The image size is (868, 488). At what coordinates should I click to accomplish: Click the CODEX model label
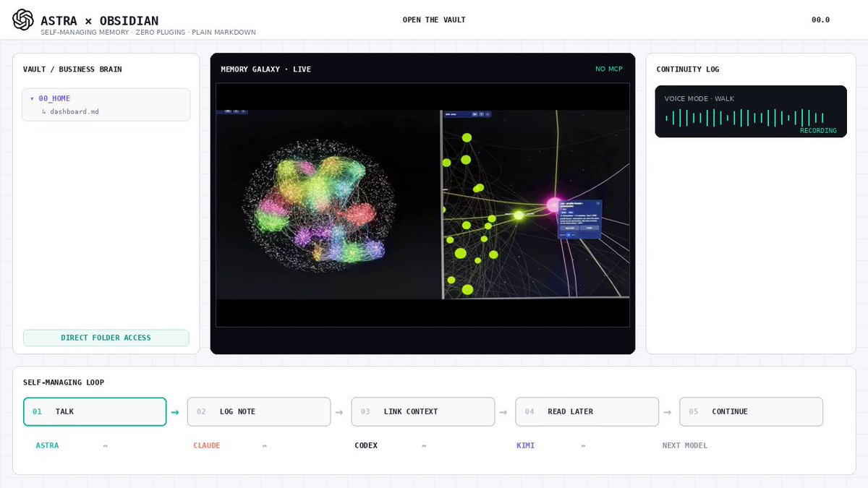366,445
